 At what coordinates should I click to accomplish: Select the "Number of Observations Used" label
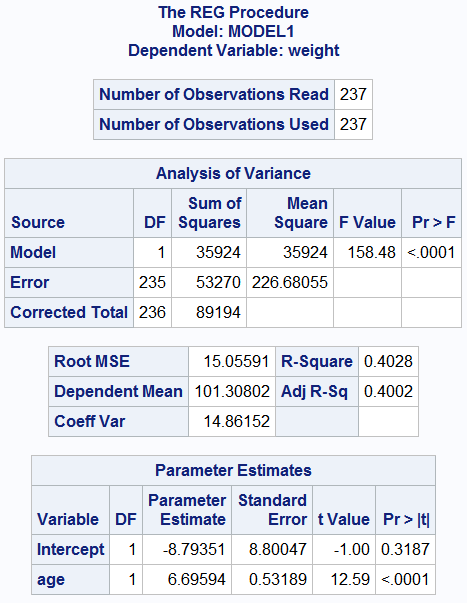tap(214, 124)
